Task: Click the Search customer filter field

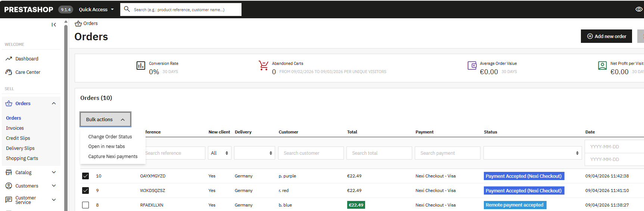Action: coord(311,153)
